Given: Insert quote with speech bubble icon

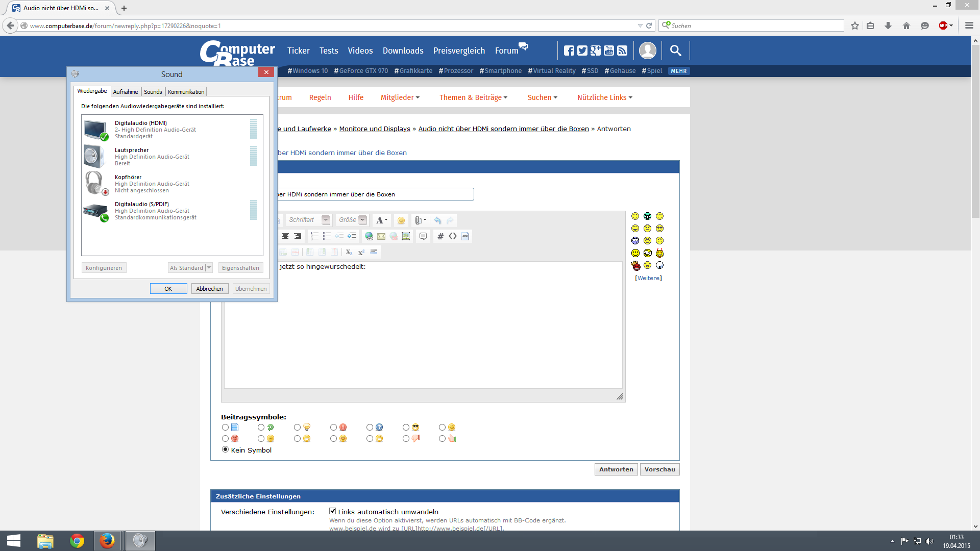Looking at the screenshot, I should 423,236.
